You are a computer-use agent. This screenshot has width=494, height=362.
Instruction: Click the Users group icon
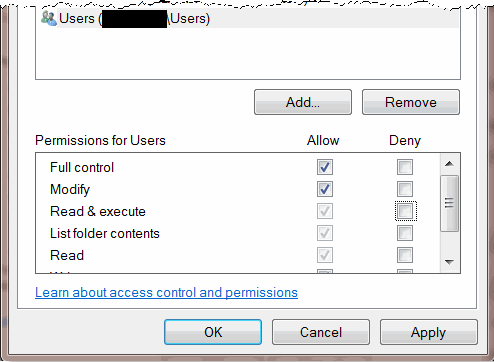point(49,18)
